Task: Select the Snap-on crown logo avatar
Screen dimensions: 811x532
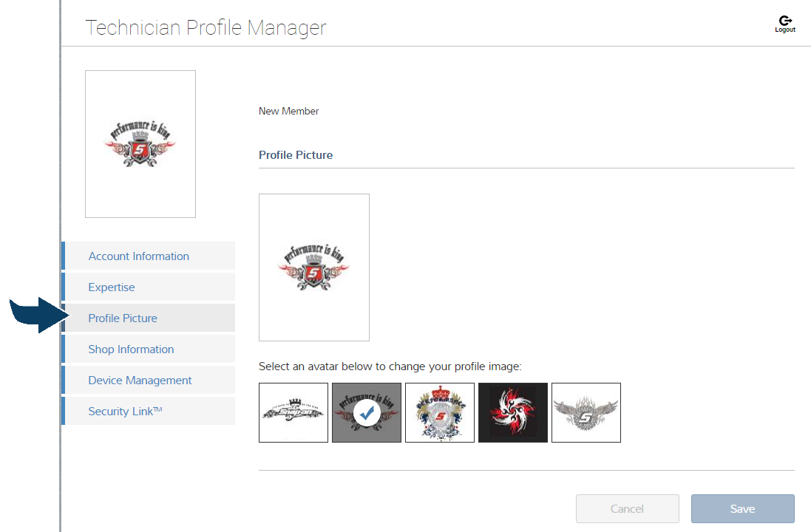Action: pyautogui.click(x=293, y=412)
